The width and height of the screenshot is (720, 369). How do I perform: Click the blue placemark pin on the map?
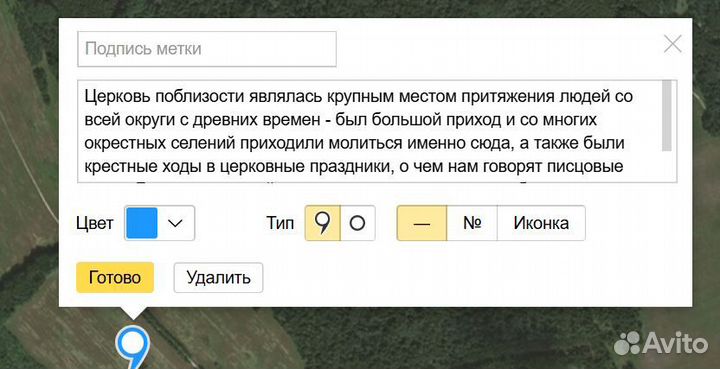pyautogui.click(x=133, y=347)
